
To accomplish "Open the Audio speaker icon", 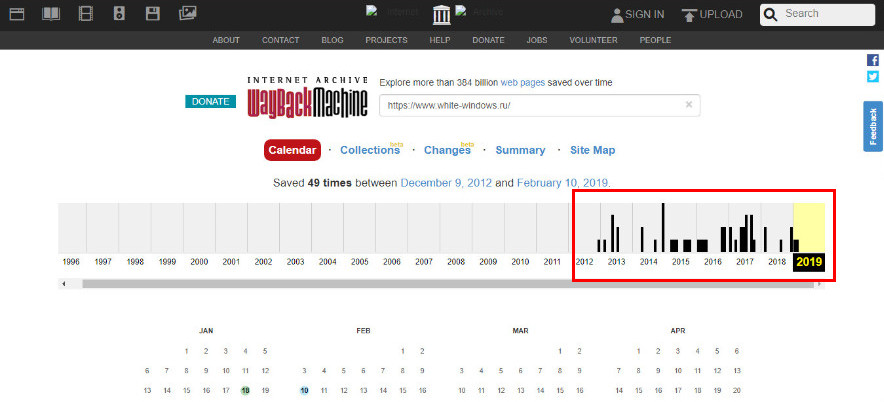I will click(x=119, y=14).
